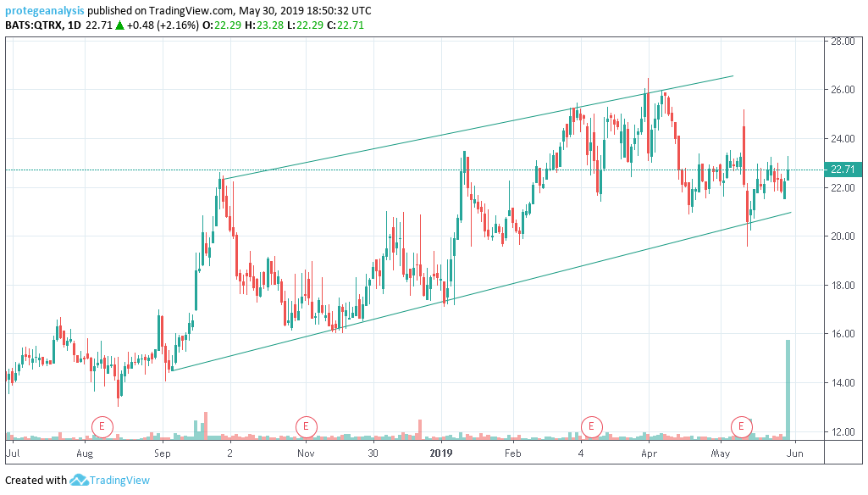
Task: Click the Sep label on time axis
Action: [163, 453]
